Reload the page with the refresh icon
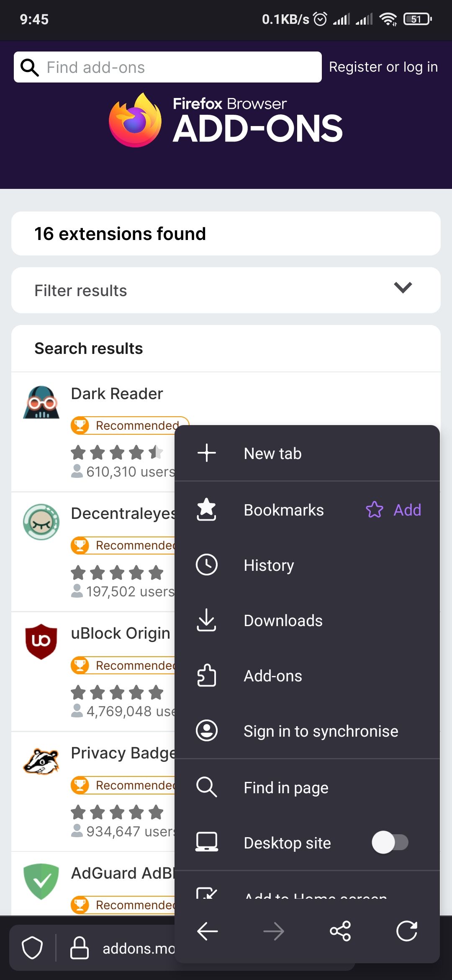Image resolution: width=452 pixels, height=980 pixels. (x=407, y=931)
